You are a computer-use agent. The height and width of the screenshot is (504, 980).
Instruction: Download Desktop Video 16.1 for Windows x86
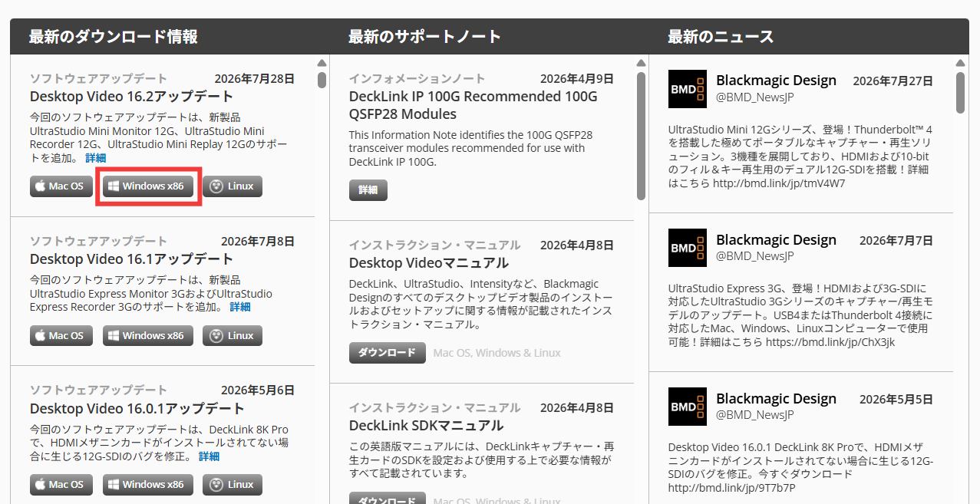tap(149, 336)
